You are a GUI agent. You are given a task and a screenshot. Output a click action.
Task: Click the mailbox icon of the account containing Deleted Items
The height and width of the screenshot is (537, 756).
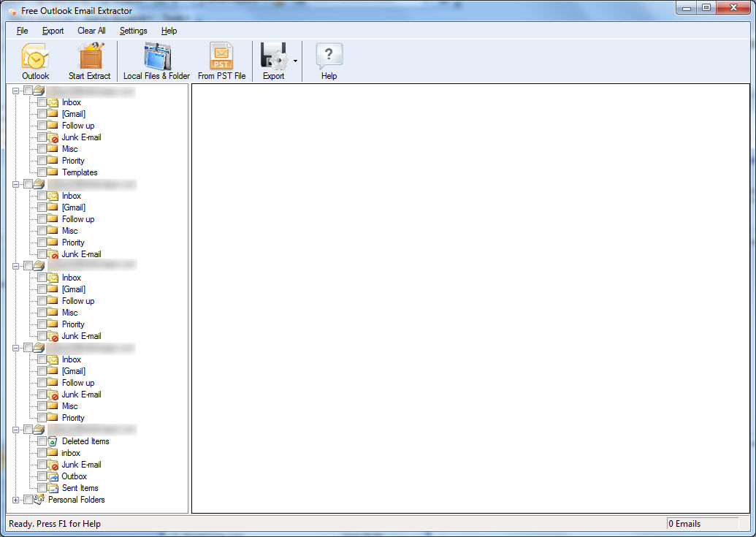tap(39, 429)
